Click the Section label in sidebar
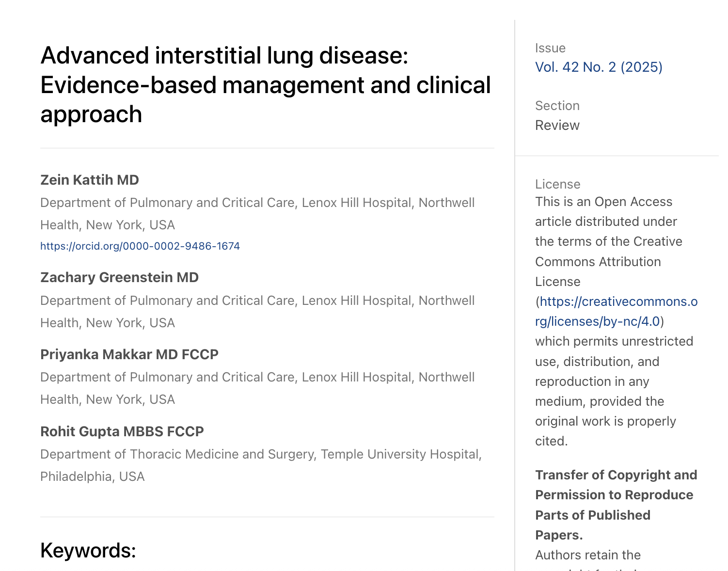This screenshot has height=571, width=728. coord(557,106)
